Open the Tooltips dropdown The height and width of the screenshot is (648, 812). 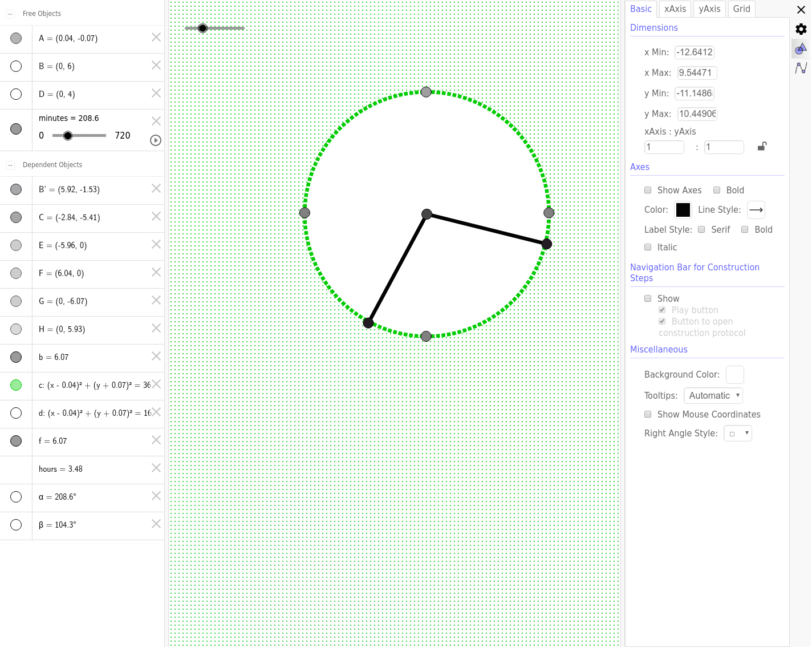tap(713, 395)
